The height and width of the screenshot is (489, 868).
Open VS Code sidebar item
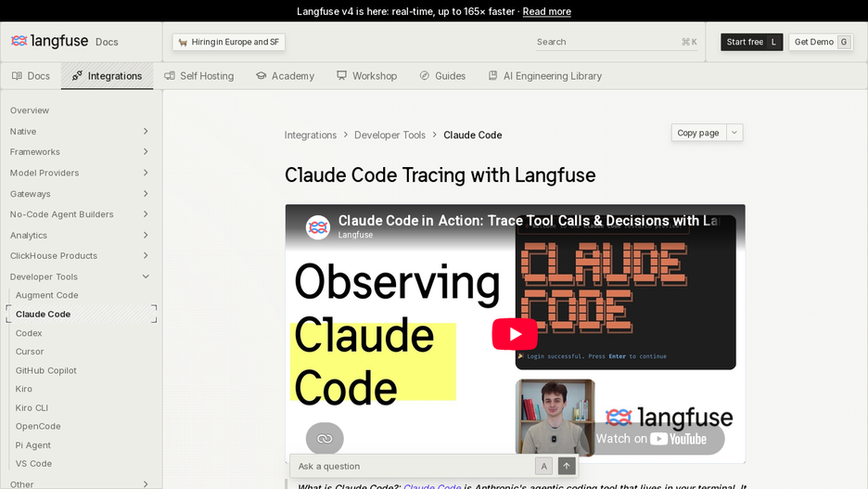click(33, 464)
